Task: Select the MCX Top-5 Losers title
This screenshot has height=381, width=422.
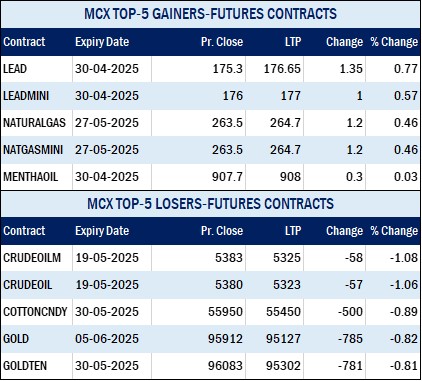Action: (x=211, y=204)
